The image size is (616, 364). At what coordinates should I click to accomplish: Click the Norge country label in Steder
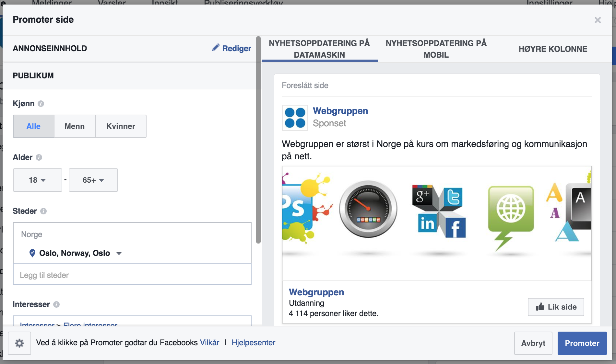[32, 234]
